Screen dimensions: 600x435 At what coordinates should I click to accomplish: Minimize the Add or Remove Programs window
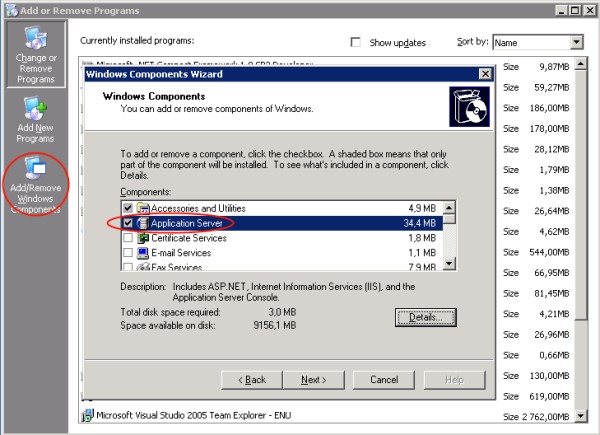click(561, 10)
